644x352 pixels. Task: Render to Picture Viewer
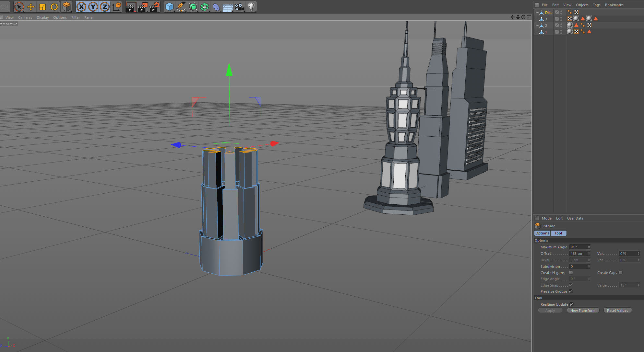click(143, 7)
